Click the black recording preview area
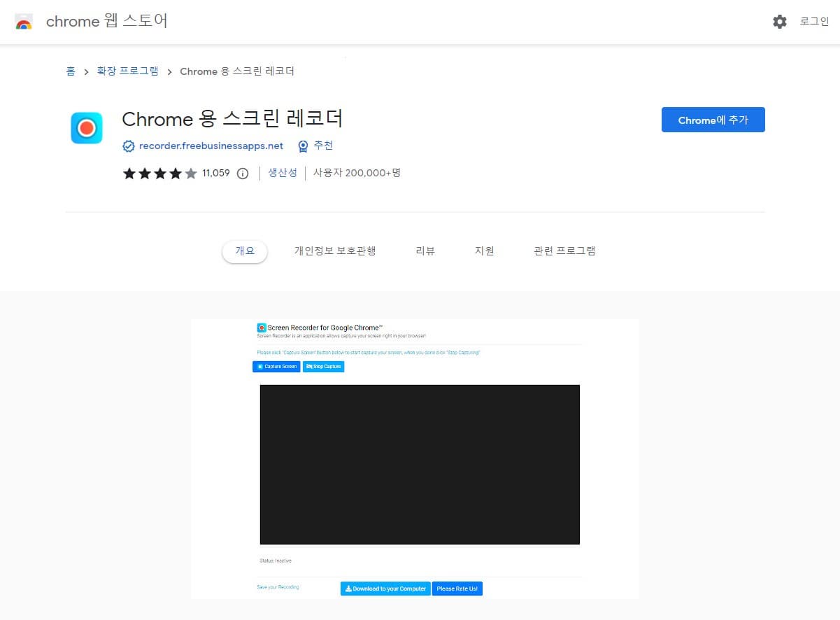 coord(420,464)
